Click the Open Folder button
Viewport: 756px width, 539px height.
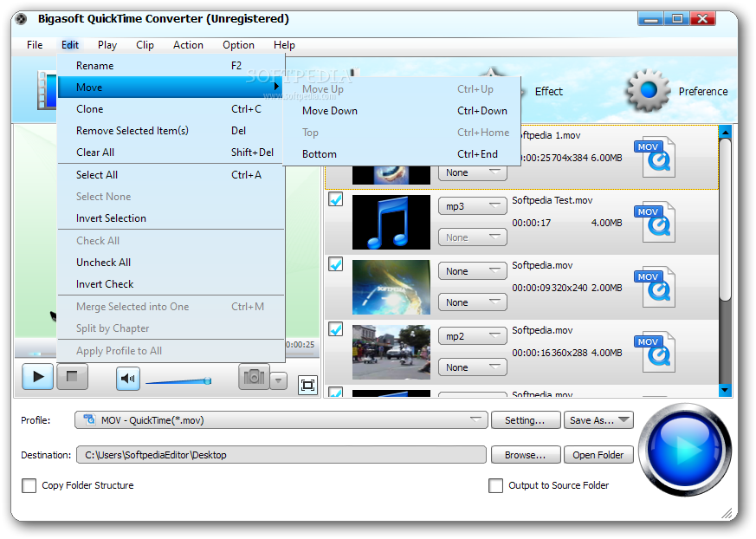coord(598,455)
